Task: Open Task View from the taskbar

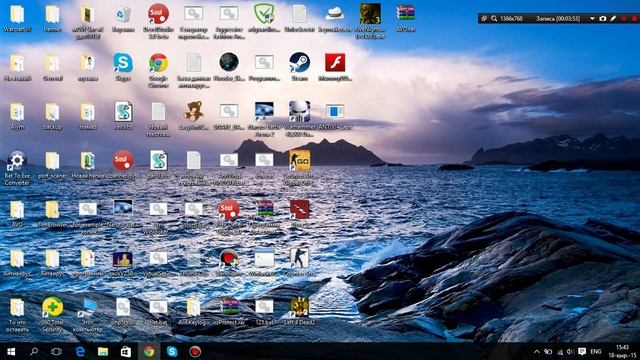Action: point(56,351)
